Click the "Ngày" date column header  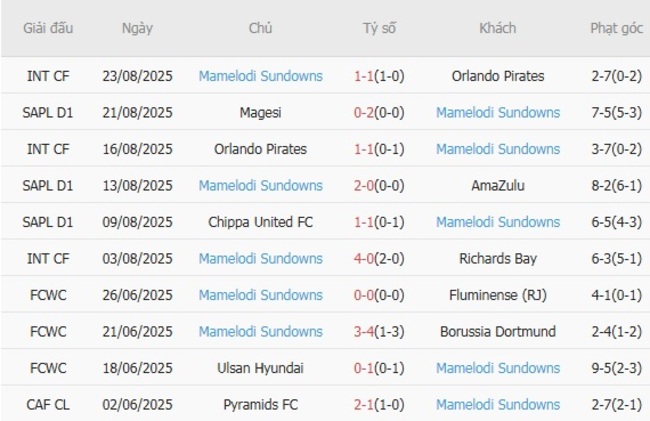[137, 28]
